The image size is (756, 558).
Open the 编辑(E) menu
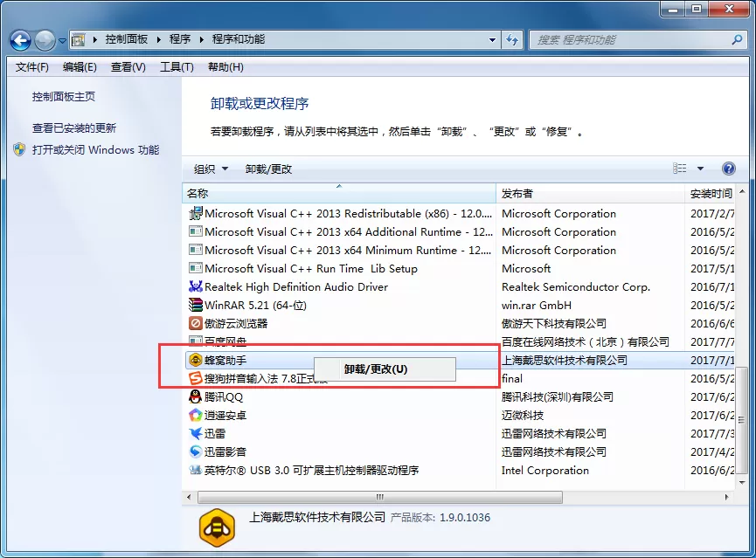80,67
